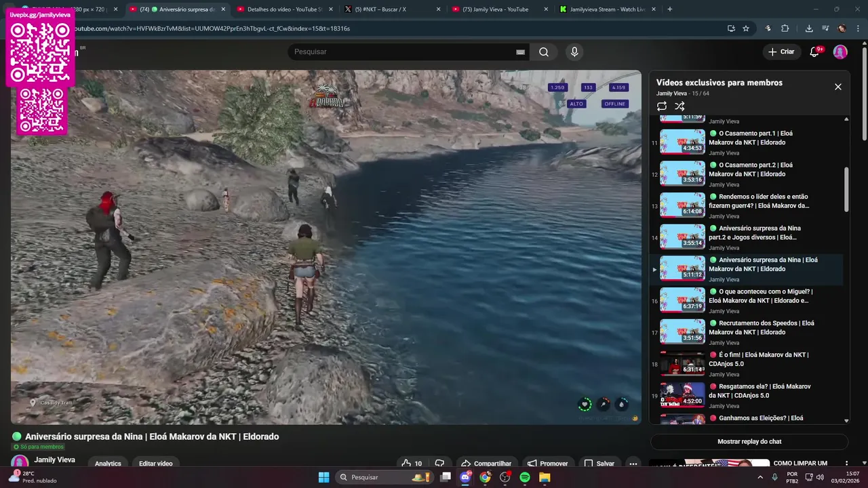The height and width of the screenshot is (488, 868).
Task: Click Mostrar replay do chat
Action: (x=749, y=442)
